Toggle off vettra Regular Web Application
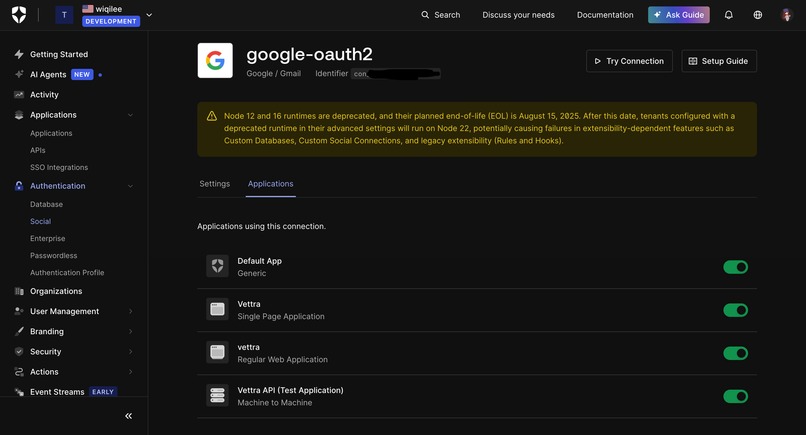This screenshot has width=806, height=435. (x=736, y=353)
